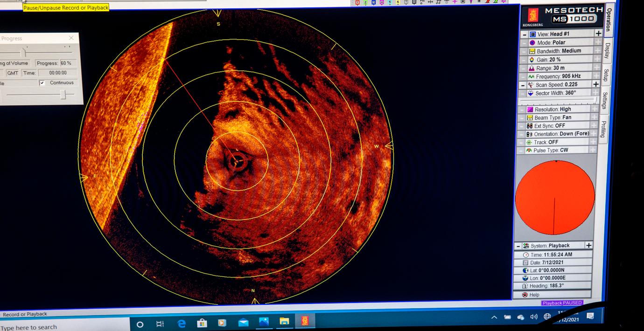Switch to the Settings tab
Viewport: 644px width, 331px height.
tap(604, 101)
